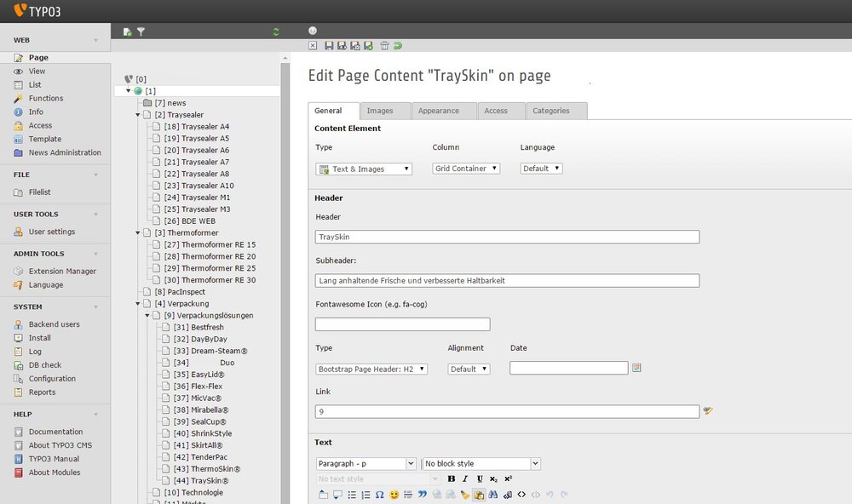This screenshot has height=504, width=852.
Task: Open Alignment dropdown
Action: pos(469,369)
